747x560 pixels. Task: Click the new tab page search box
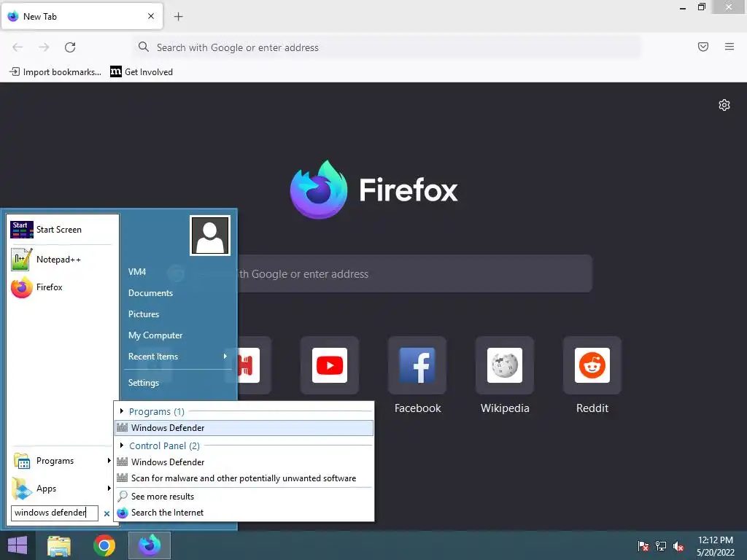tap(414, 273)
